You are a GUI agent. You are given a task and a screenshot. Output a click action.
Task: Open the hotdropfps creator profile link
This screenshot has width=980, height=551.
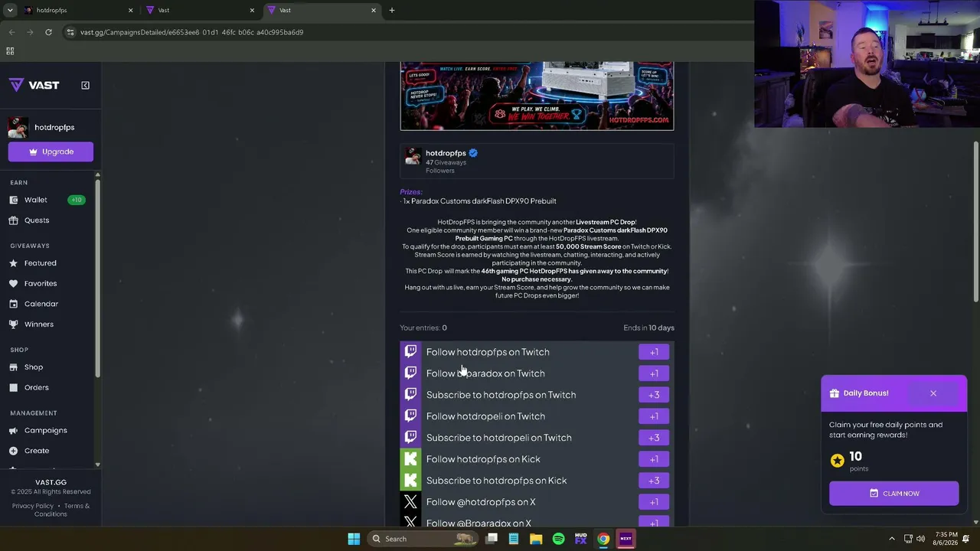click(x=446, y=153)
